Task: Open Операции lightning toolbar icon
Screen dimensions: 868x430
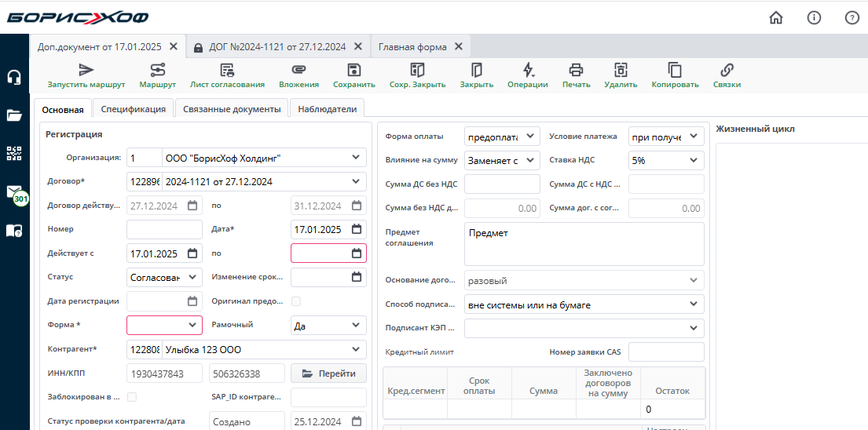Action: [528, 70]
